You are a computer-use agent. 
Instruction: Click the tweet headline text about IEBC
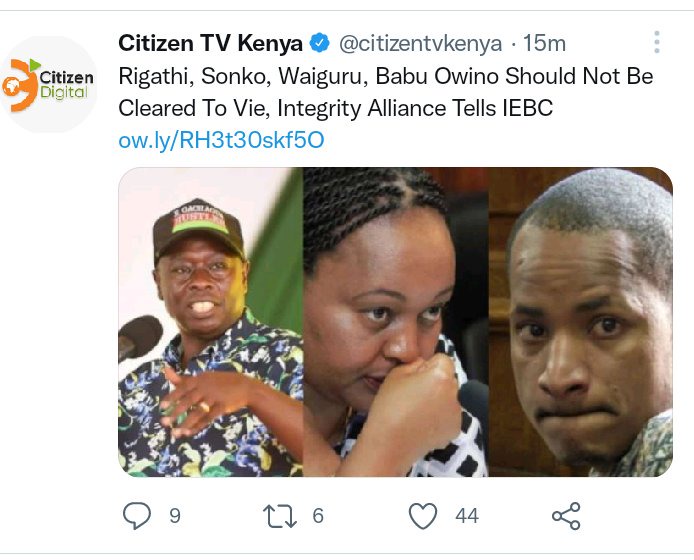pos(386,92)
